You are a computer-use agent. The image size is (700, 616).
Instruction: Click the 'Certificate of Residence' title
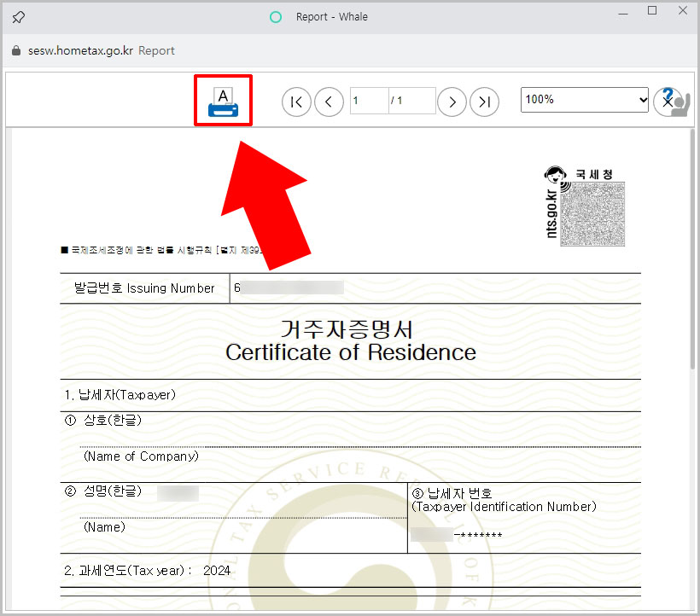coord(351,352)
